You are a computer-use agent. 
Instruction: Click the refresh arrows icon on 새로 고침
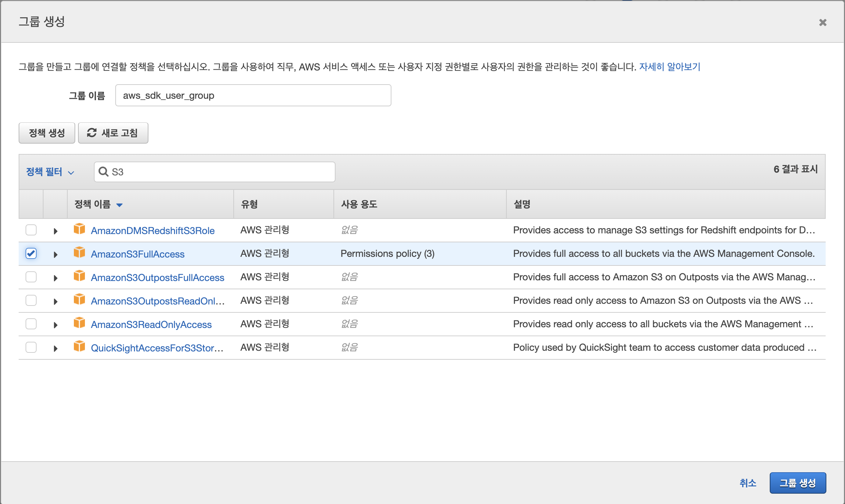91,133
